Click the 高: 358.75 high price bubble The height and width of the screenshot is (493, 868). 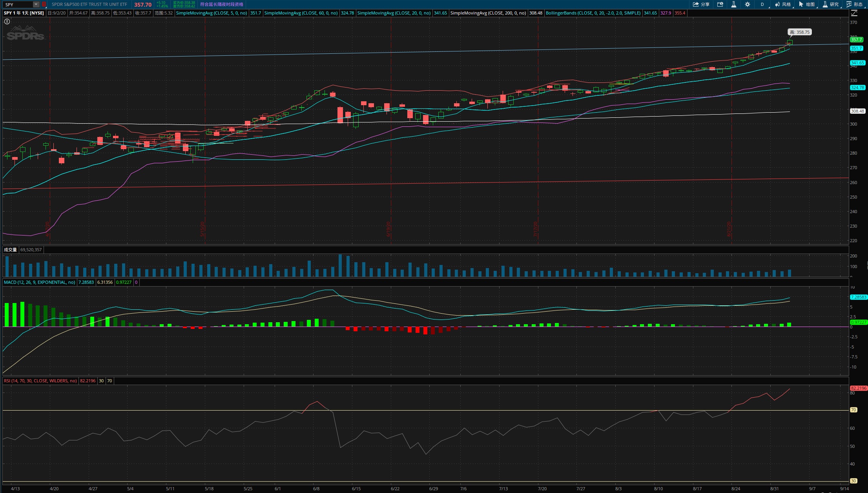pyautogui.click(x=799, y=32)
